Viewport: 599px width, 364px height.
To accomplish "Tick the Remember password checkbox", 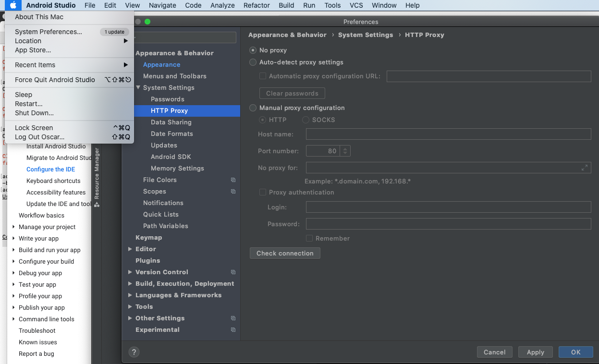I will pyautogui.click(x=309, y=238).
